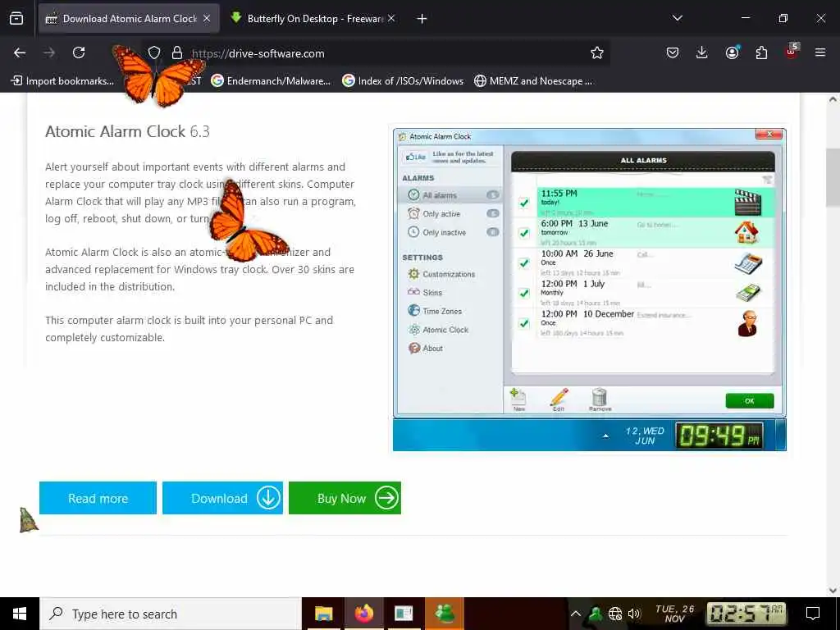Click the green Buy Now button
Screen dimensions: 840x630
[x=345, y=498]
